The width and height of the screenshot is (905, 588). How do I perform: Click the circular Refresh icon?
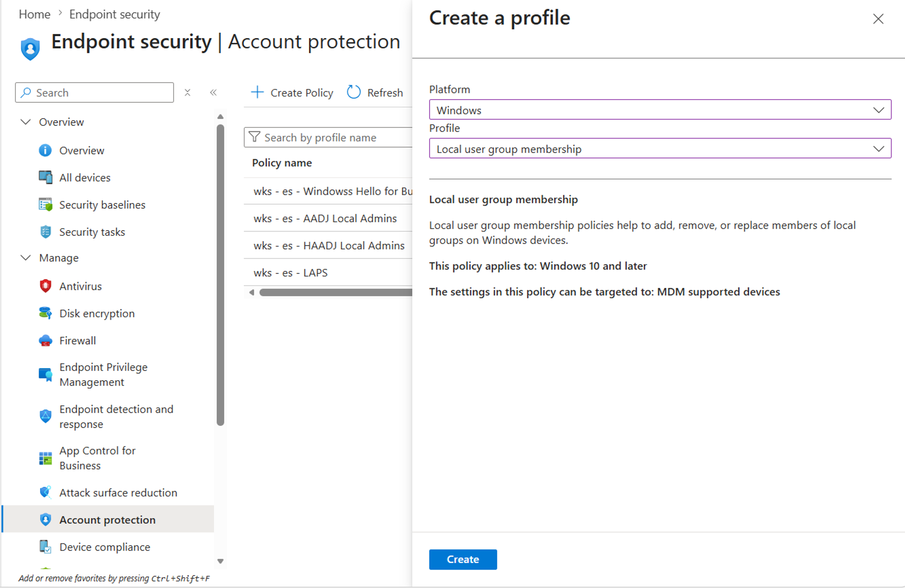[x=354, y=92]
